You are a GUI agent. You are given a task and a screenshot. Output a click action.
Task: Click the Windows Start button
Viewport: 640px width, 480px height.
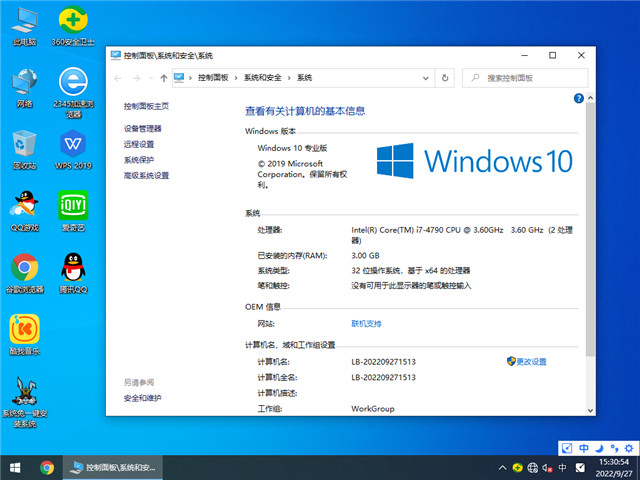15,467
